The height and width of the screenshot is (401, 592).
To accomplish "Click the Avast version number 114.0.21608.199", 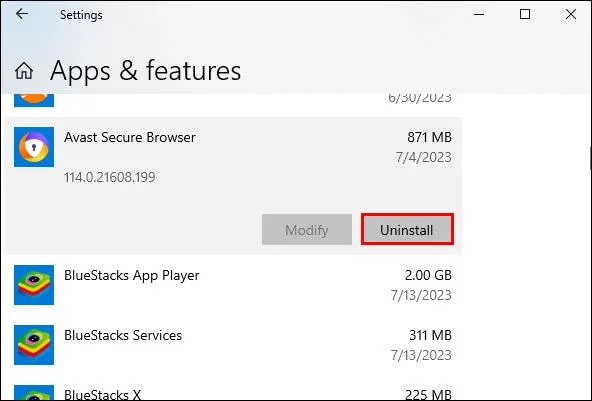I will pyautogui.click(x=109, y=177).
